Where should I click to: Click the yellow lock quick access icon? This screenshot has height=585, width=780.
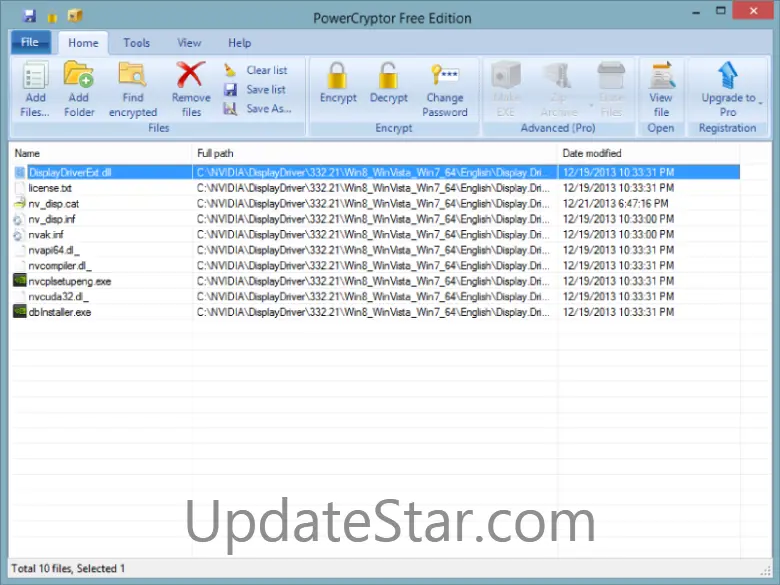pos(52,17)
